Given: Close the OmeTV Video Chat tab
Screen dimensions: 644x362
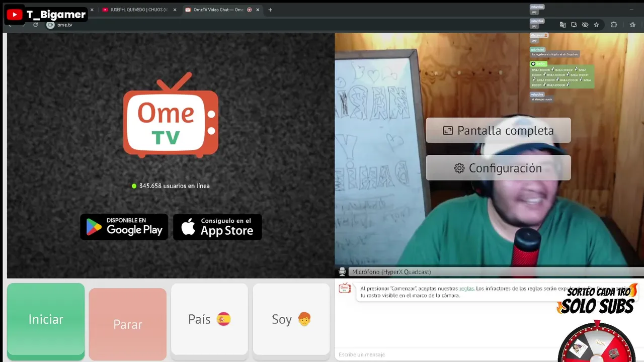Looking at the screenshot, I should tap(258, 10).
